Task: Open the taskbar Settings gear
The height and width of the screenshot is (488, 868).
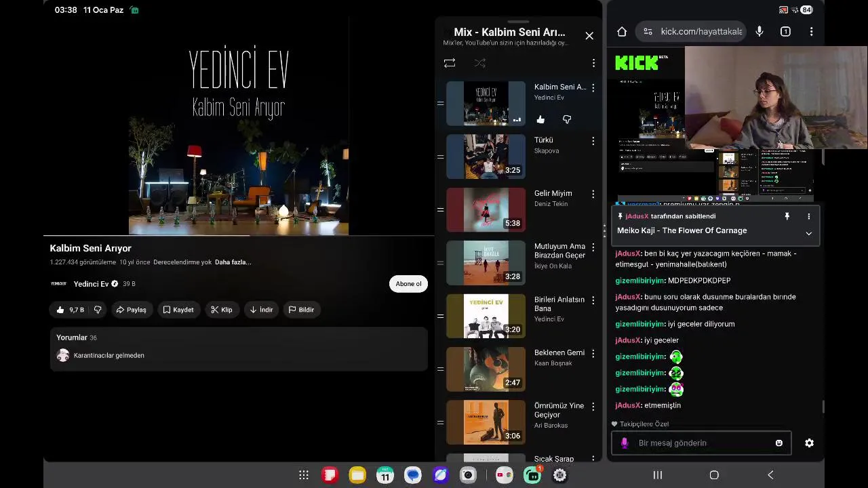Action: [x=559, y=475]
